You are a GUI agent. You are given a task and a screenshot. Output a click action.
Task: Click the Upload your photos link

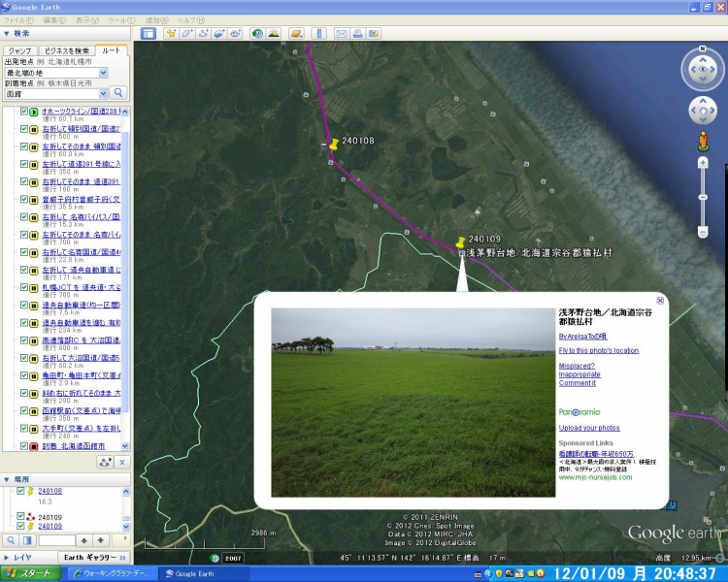tap(589, 428)
